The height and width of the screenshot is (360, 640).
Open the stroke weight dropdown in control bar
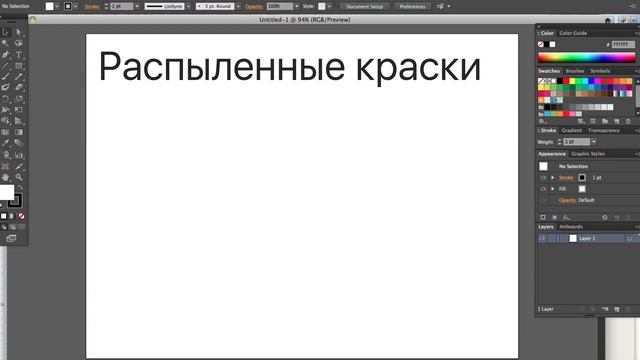pos(137,7)
